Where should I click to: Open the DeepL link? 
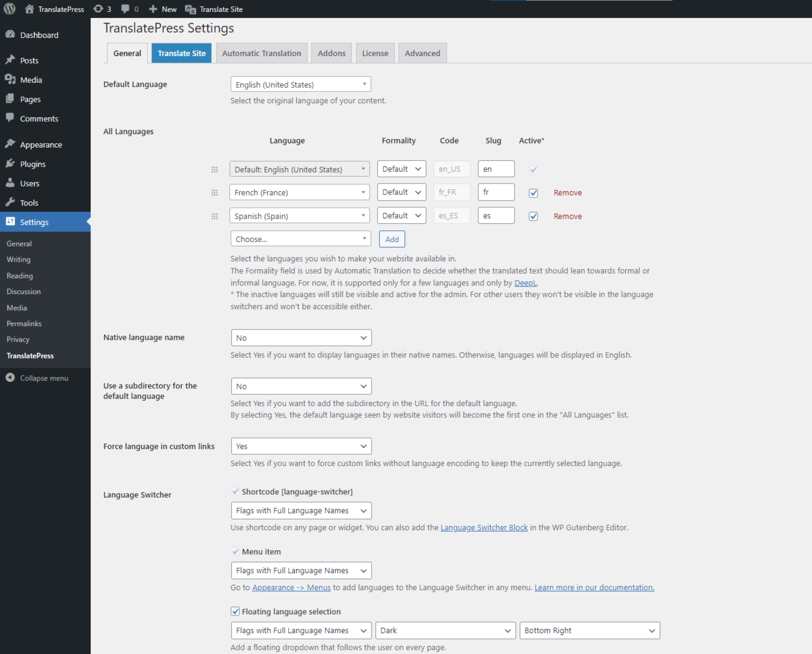pos(525,283)
